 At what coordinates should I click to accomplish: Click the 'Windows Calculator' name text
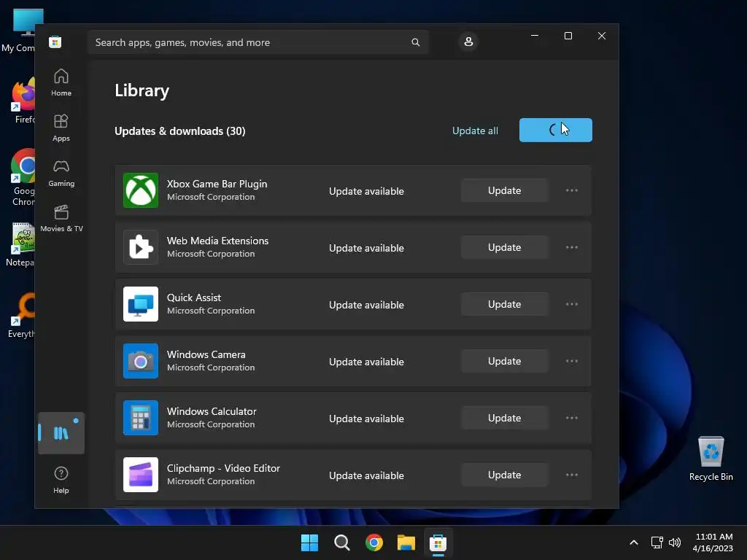(x=212, y=411)
